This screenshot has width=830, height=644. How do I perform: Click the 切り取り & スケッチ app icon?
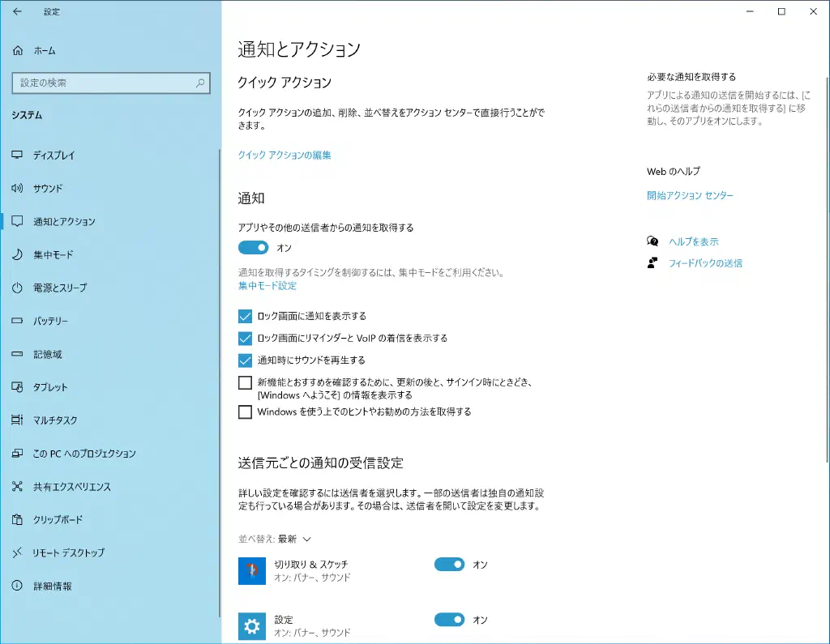tap(252, 571)
